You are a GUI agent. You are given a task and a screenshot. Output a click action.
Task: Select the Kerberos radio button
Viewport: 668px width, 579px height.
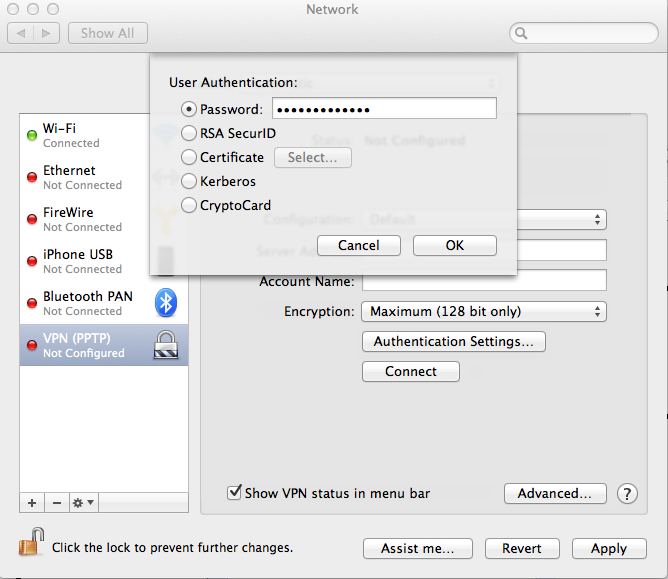[189, 181]
